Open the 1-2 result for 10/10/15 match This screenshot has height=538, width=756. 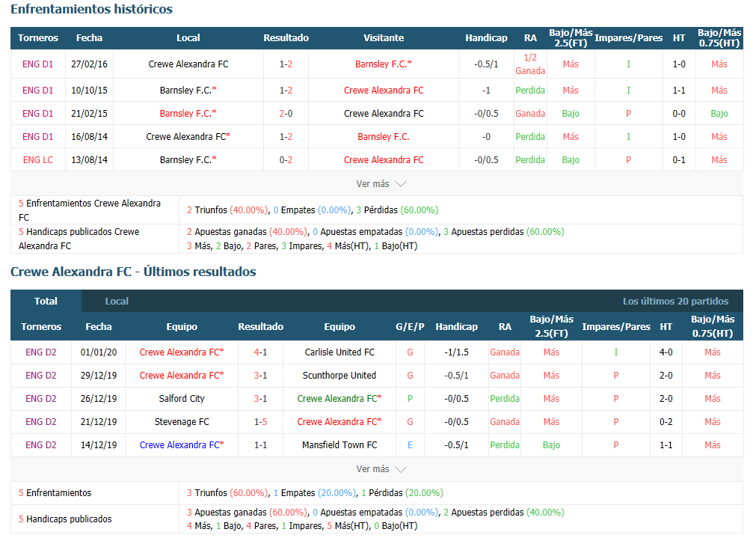(x=286, y=91)
